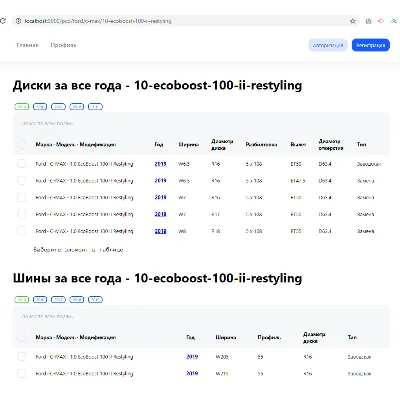Viewport: 400px width, 400px height.
Task: Click the blue Регистрация button
Action: click(371, 45)
